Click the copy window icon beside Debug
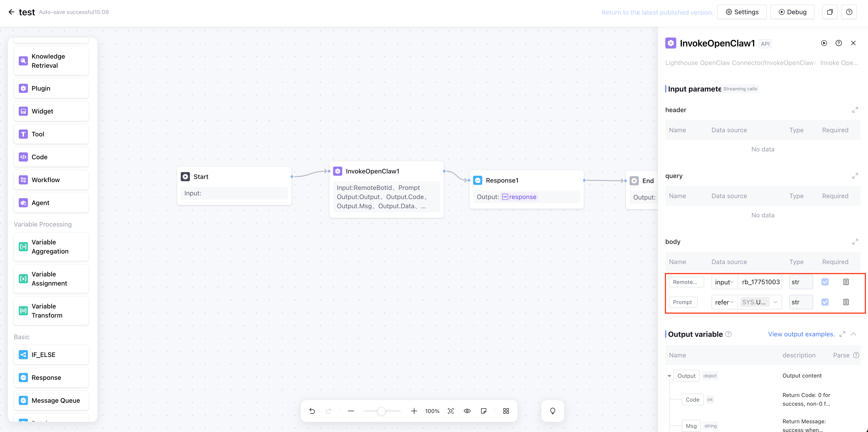 click(830, 12)
